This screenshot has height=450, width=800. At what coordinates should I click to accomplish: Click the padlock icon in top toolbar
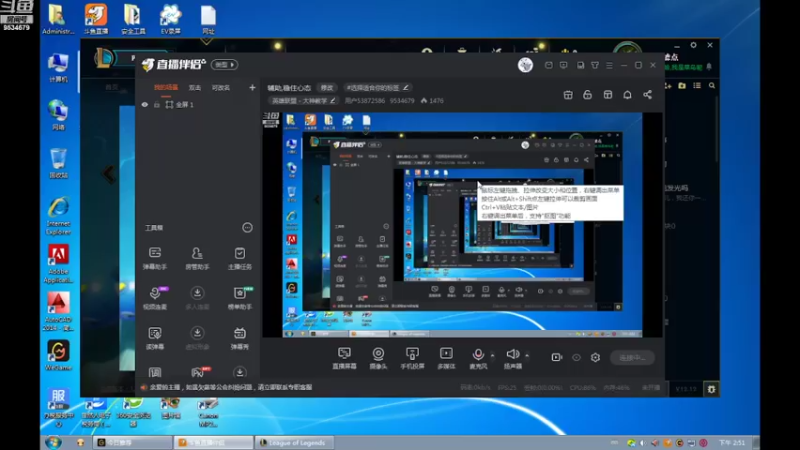[x=587, y=94]
